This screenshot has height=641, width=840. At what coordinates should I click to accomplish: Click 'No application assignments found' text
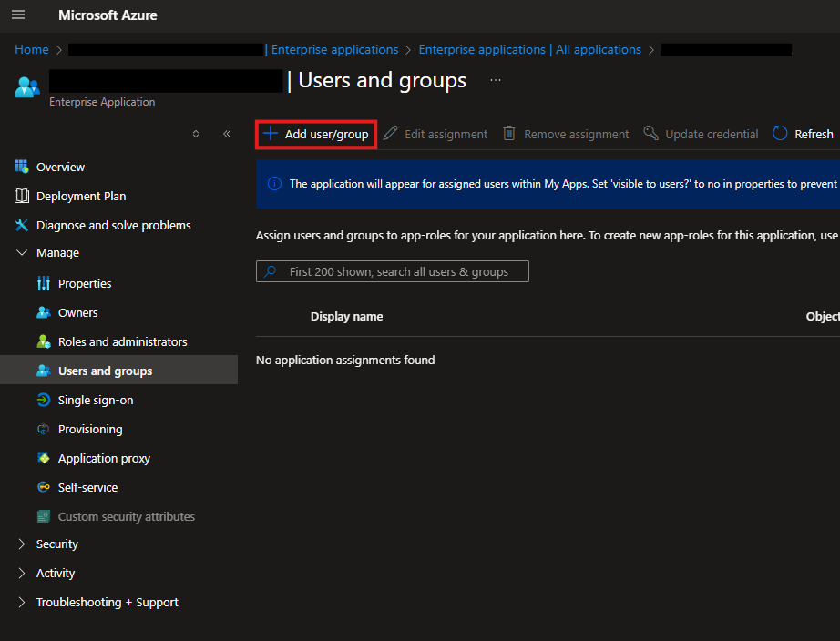click(345, 360)
